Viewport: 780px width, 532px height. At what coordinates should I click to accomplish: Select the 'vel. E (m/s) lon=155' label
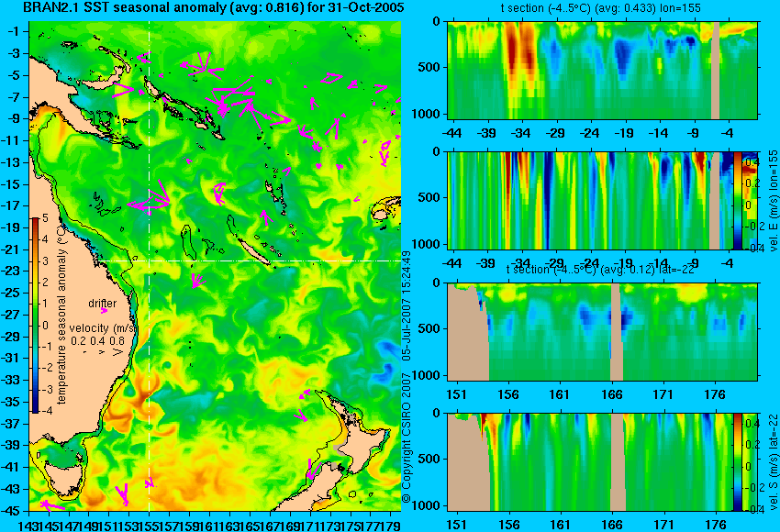773,200
